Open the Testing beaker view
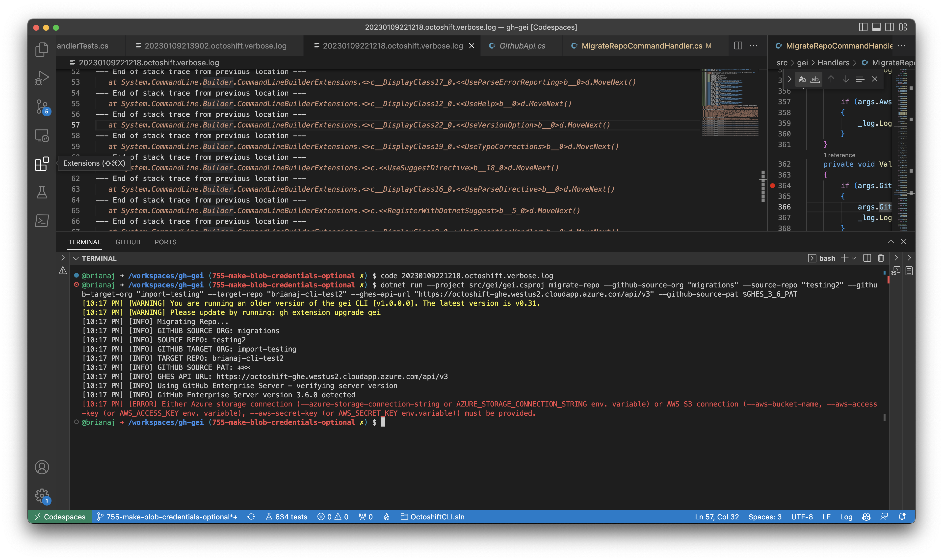Image resolution: width=943 pixels, height=560 pixels. point(42,192)
